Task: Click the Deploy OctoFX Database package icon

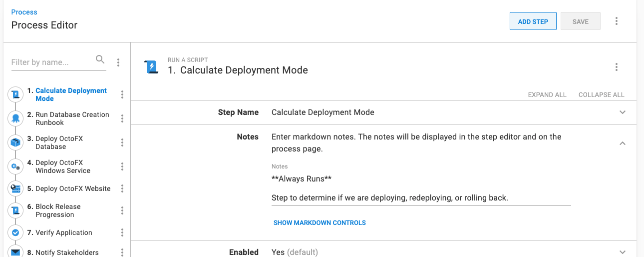Action: click(x=16, y=142)
